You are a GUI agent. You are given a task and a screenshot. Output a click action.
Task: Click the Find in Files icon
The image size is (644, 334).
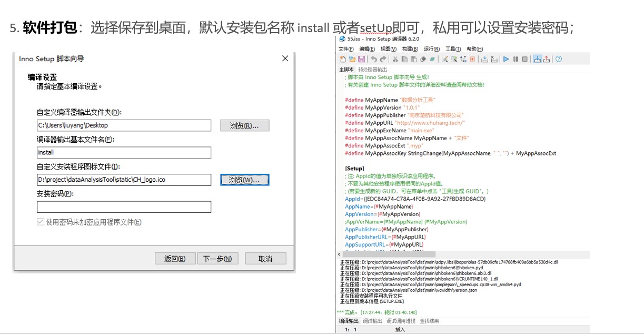(453, 59)
